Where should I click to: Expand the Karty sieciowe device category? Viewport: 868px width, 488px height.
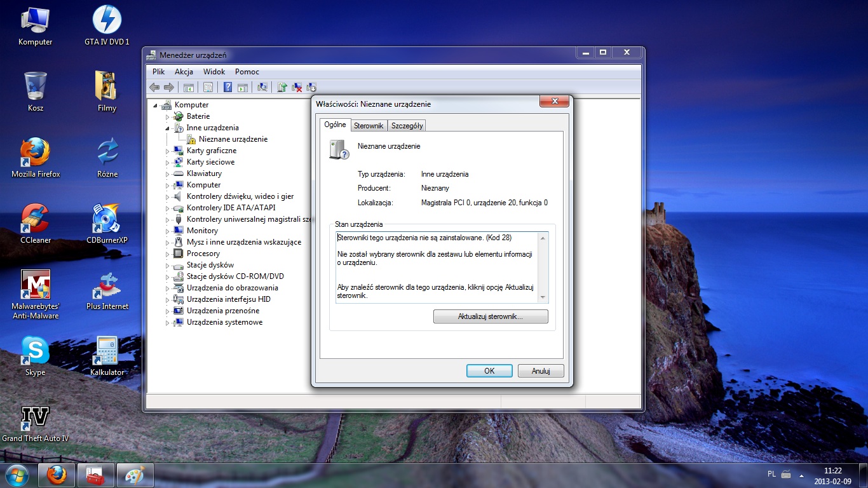[168, 163]
